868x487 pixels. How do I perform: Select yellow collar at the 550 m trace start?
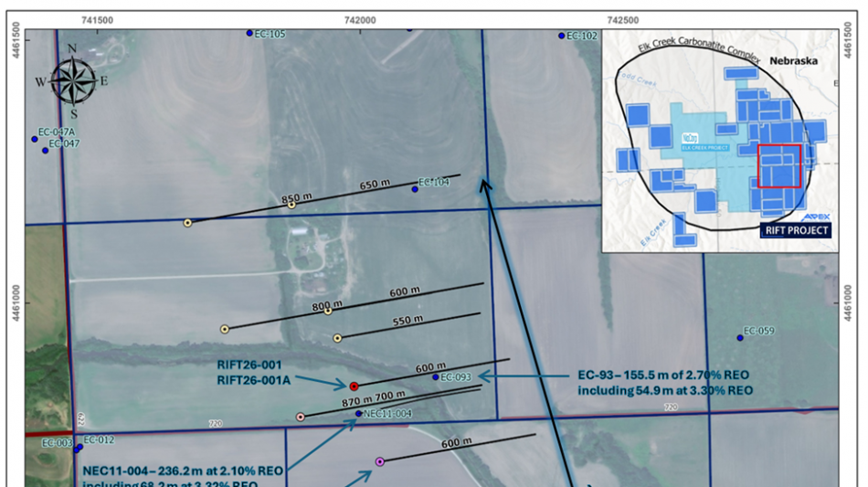pos(337,338)
